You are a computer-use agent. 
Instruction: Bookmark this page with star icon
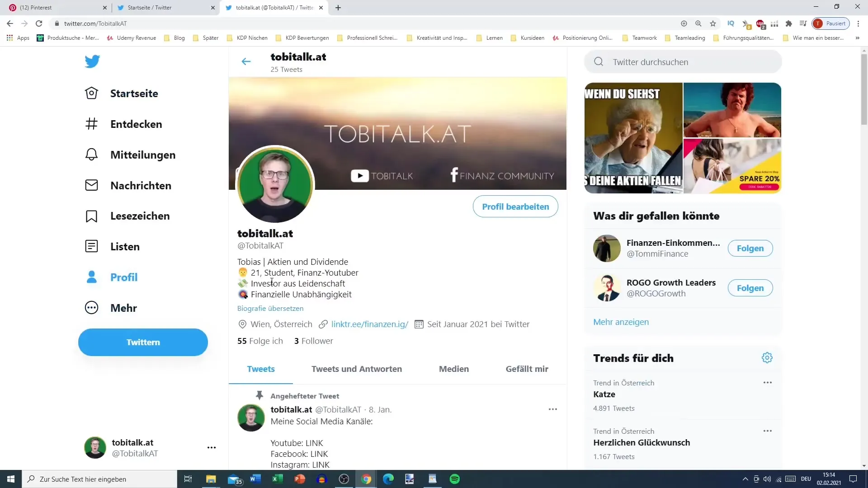coord(713,23)
